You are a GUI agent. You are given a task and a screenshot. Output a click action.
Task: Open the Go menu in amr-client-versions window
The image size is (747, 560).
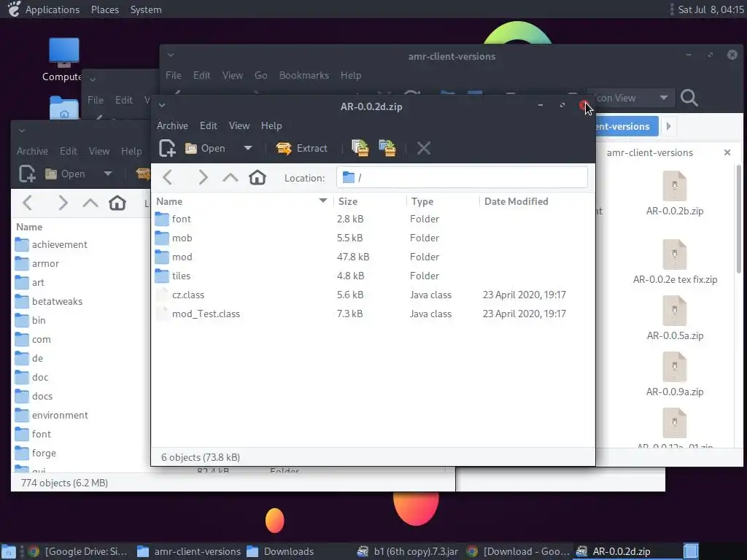260,75
